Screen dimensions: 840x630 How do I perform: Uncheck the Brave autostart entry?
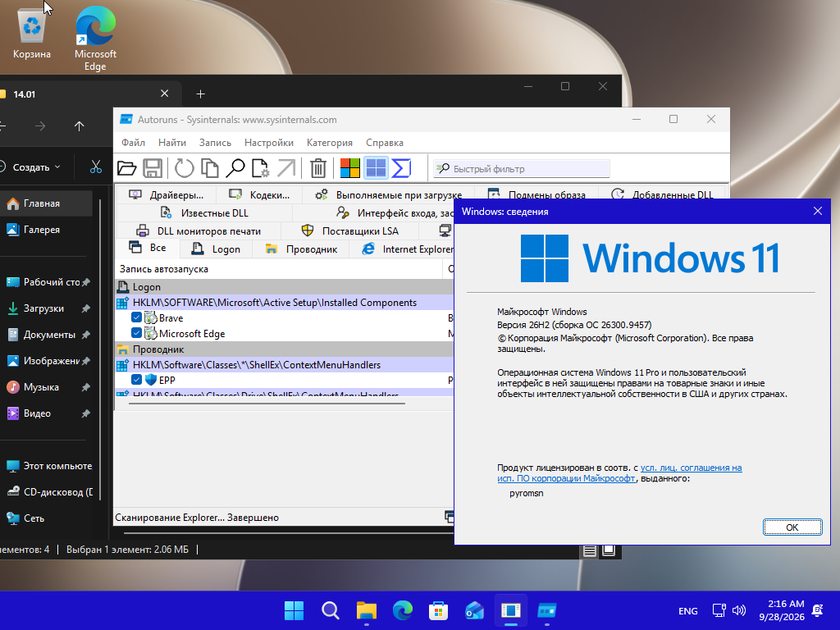(137, 317)
